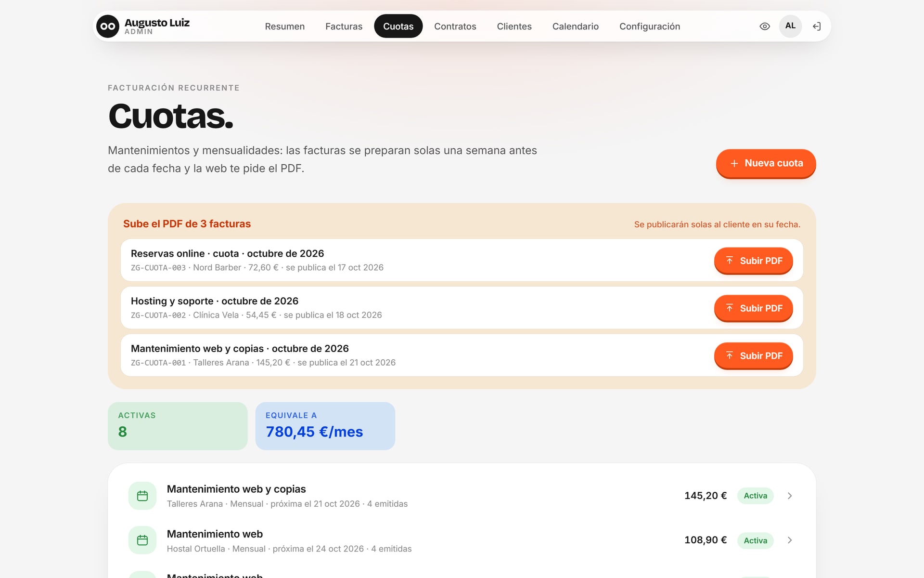Click the Augusto Luiz name in the header

pyautogui.click(x=157, y=23)
